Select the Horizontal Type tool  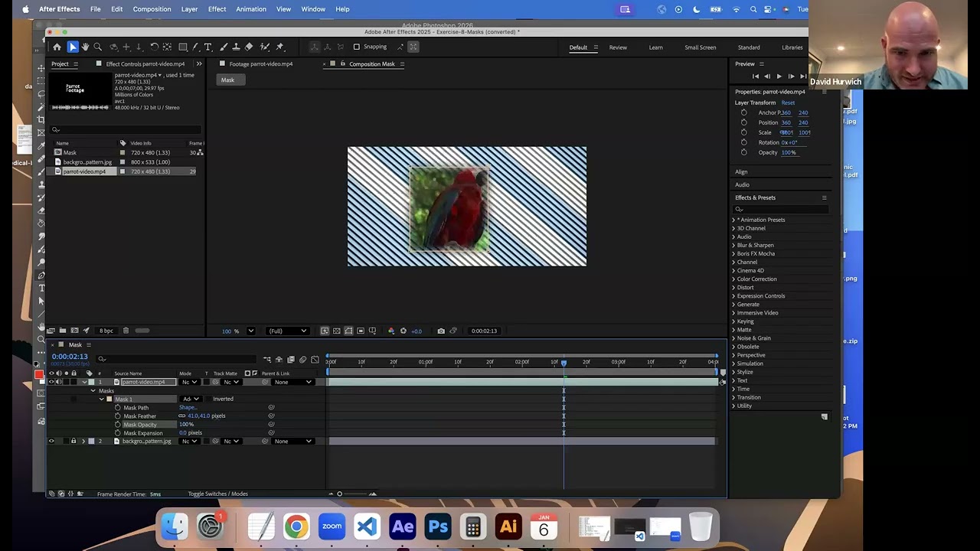207,47
